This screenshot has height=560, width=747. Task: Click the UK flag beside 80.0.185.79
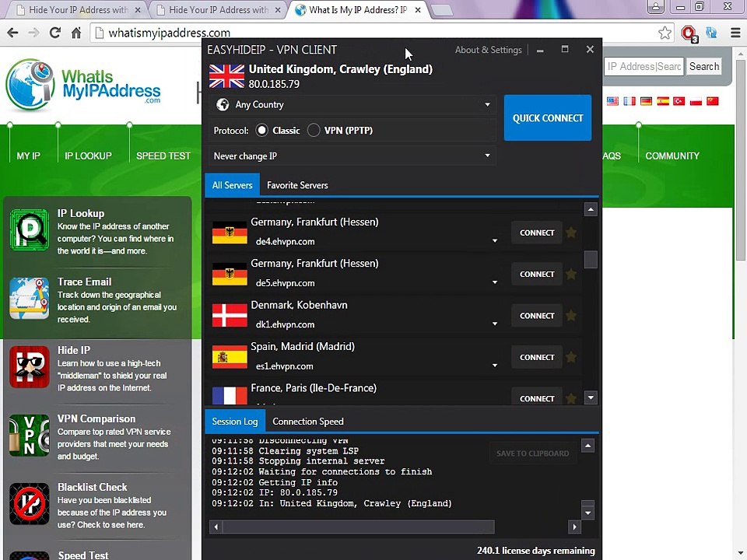pos(226,76)
